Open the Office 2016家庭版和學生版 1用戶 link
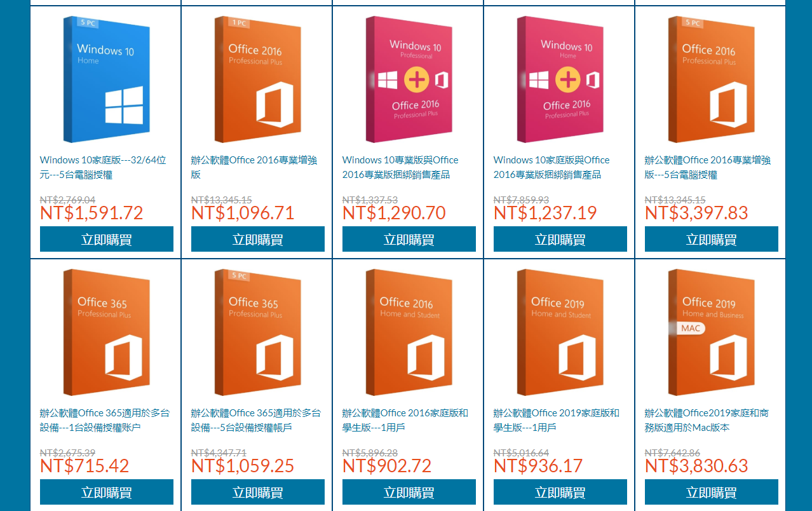The width and height of the screenshot is (812, 511). coord(405,420)
